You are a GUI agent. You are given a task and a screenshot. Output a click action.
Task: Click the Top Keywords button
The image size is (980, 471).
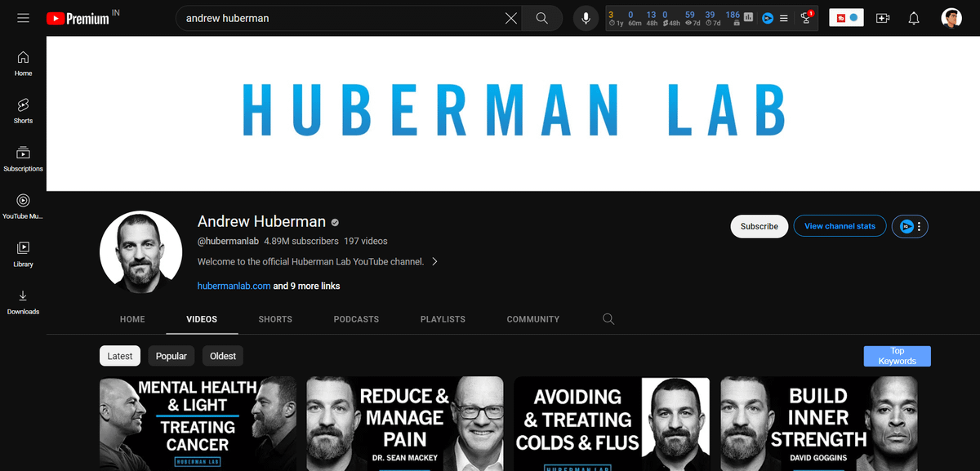point(897,356)
